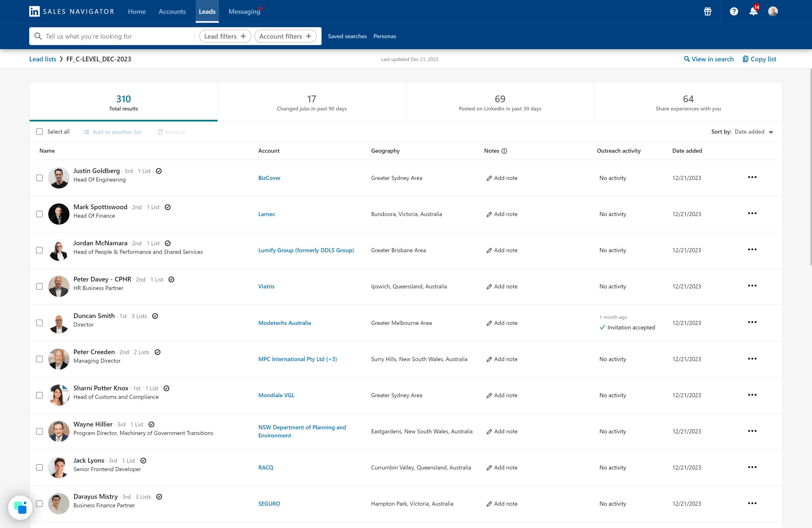Add note for Justin Goldberg
Screen dimensions: 812x528
click(502, 178)
